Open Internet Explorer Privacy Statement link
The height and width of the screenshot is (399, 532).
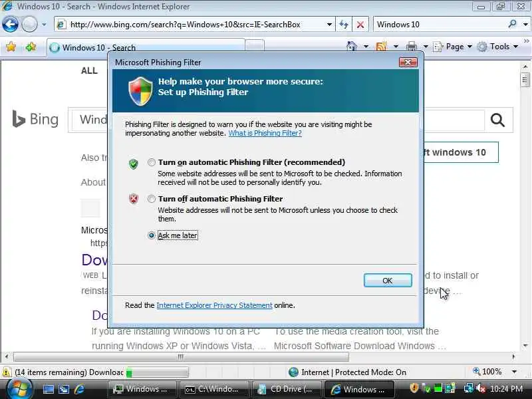click(214, 305)
